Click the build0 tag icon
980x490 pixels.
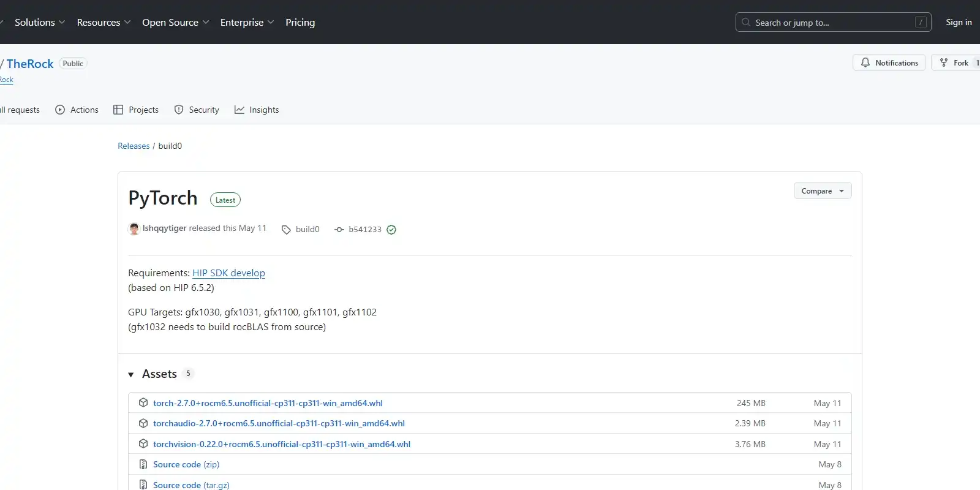(x=286, y=230)
